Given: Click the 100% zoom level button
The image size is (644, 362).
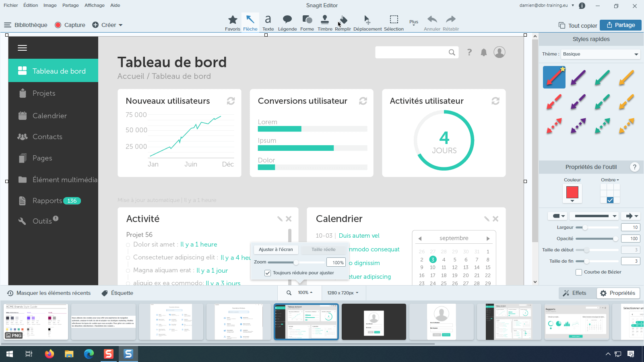Looking at the screenshot, I should coord(305,293).
